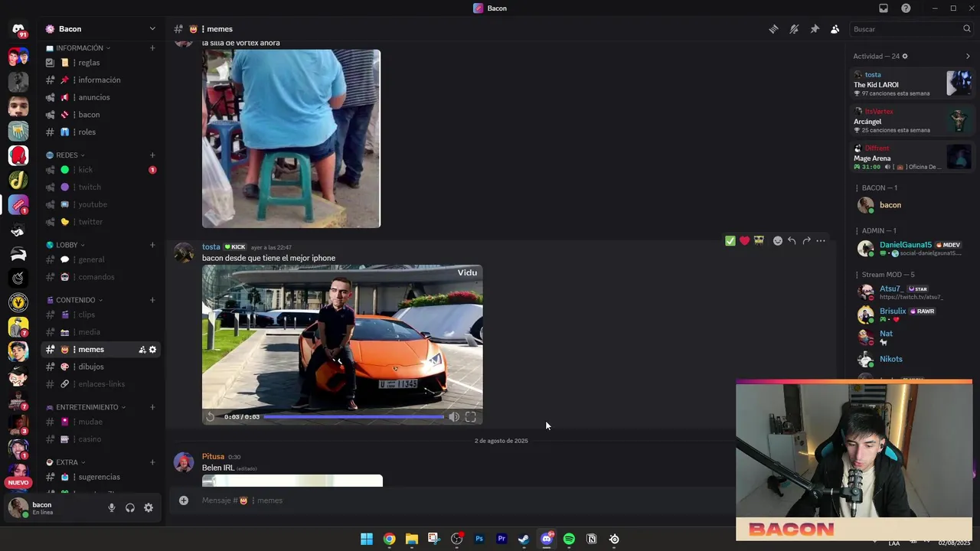Collapse the REDES category
Viewport: 980px width, 551px height.
[66, 155]
